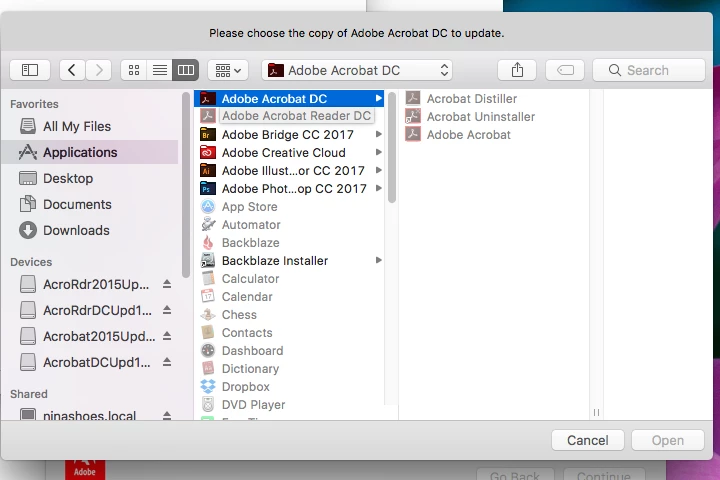720x480 pixels.
Task: Open the Adobe Acrobat DC path popup
Action: 357,70
